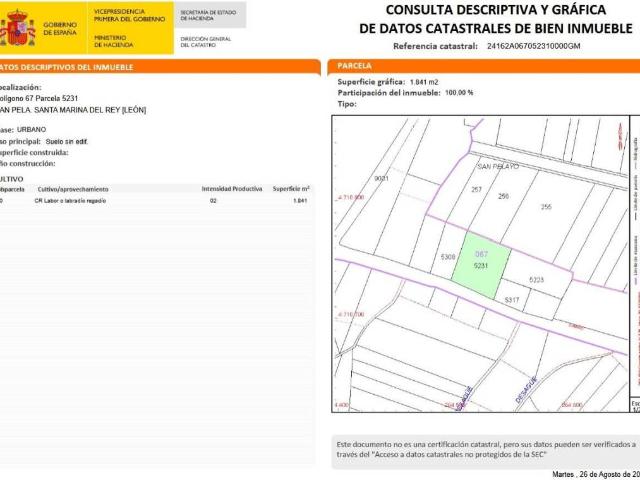Select the cadastral reference 24162A067052310000GM

coord(533,46)
